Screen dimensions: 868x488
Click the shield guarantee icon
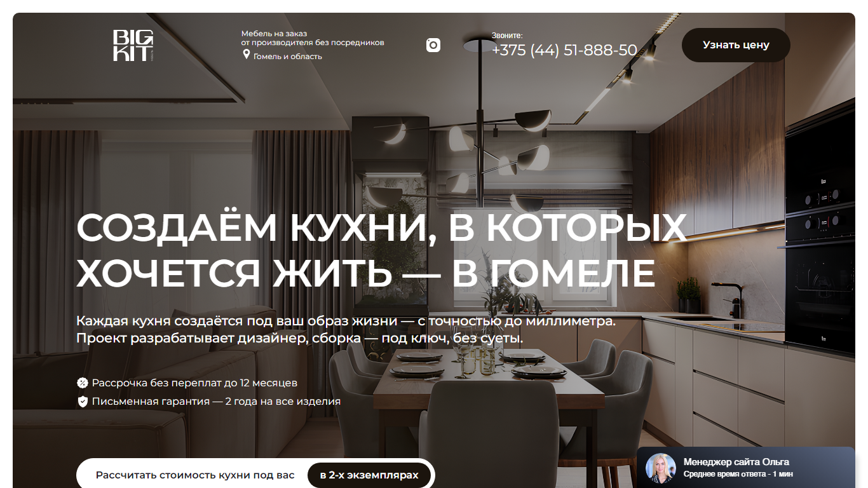(x=83, y=402)
